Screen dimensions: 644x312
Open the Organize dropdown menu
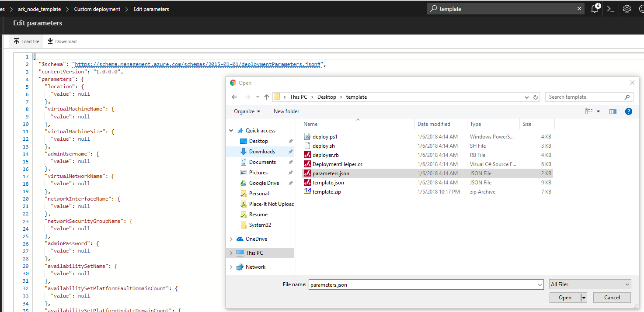247,111
